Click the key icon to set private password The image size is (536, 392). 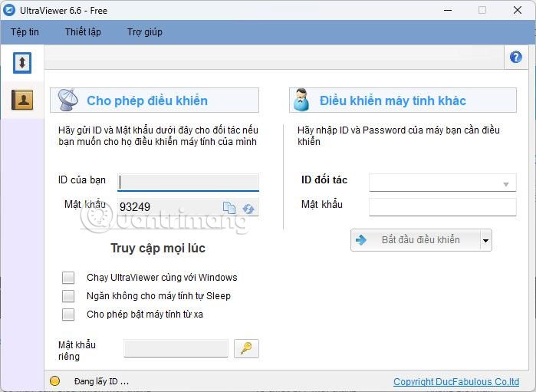click(246, 348)
